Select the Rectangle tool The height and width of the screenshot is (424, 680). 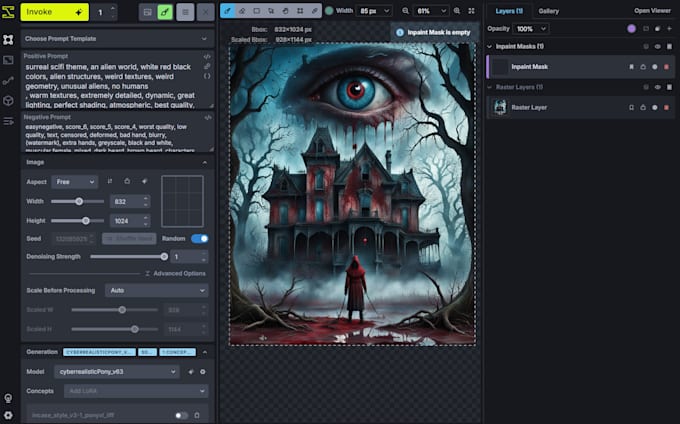click(257, 11)
